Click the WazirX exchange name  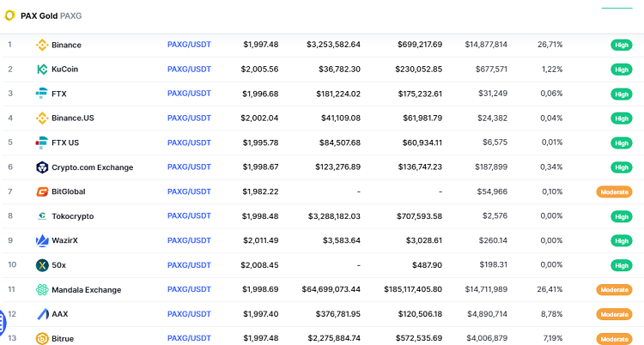click(64, 240)
